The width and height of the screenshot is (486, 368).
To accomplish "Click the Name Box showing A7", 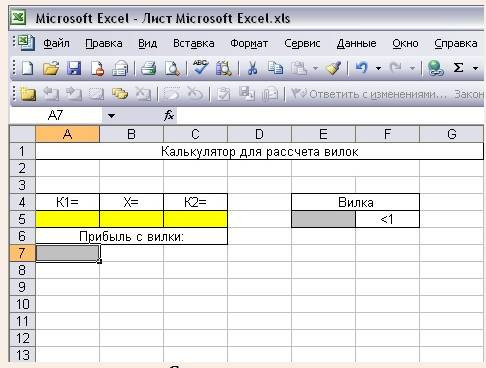I will click(55, 116).
